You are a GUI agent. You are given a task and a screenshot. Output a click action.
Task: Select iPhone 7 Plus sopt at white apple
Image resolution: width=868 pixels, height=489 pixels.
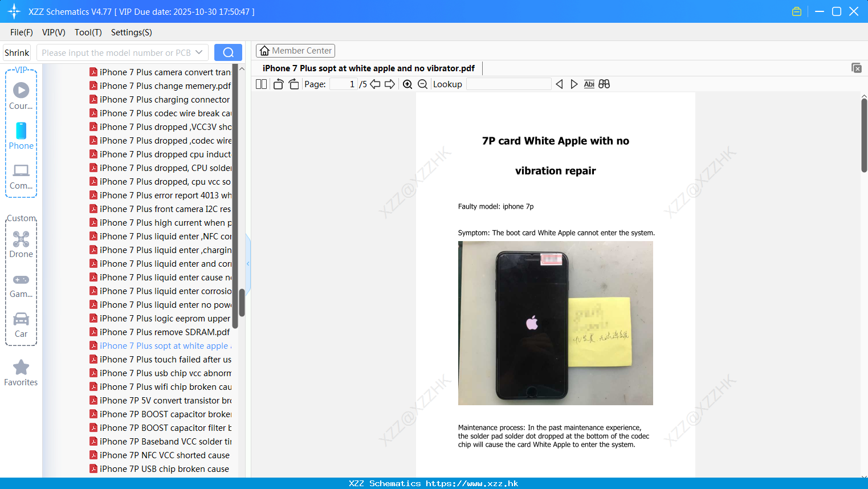click(160, 346)
